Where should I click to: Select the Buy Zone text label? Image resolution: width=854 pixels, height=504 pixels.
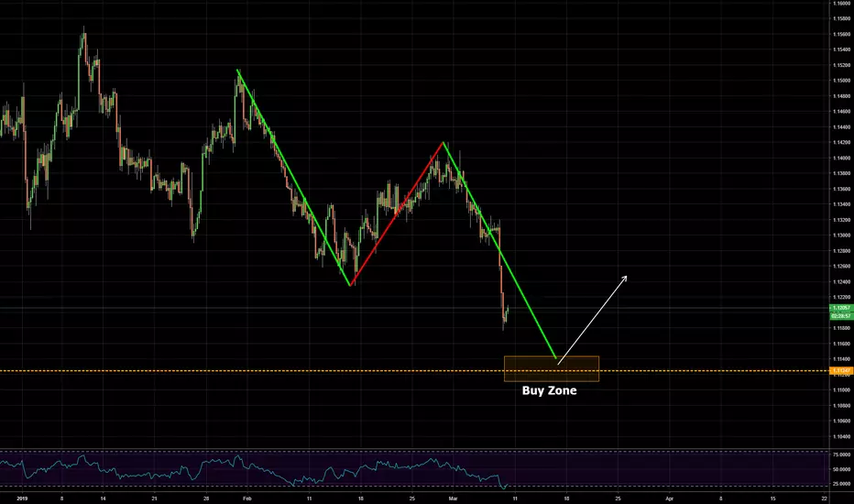pos(549,390)
